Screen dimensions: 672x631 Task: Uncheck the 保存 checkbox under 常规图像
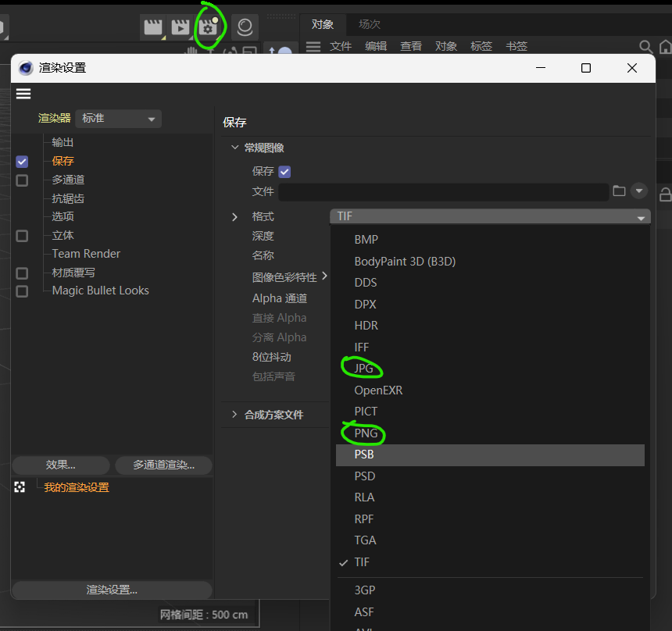(284, 172)
